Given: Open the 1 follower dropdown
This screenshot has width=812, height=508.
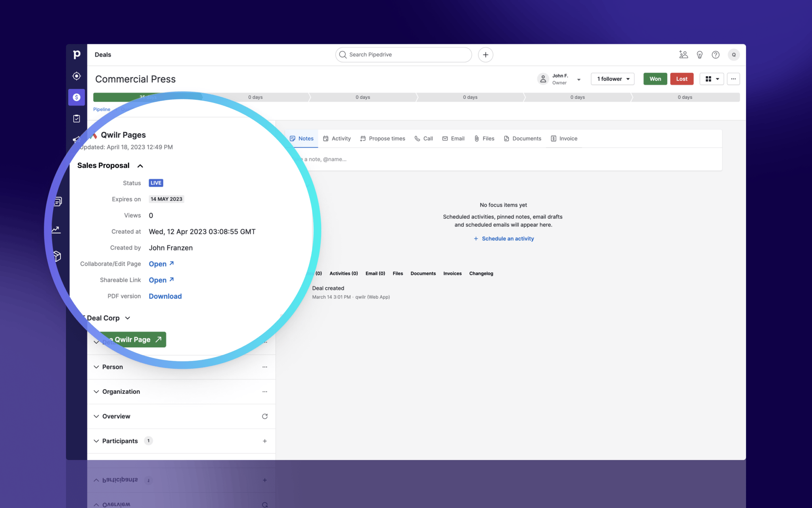Looking at the screenshot, I should tap(612, 79).
